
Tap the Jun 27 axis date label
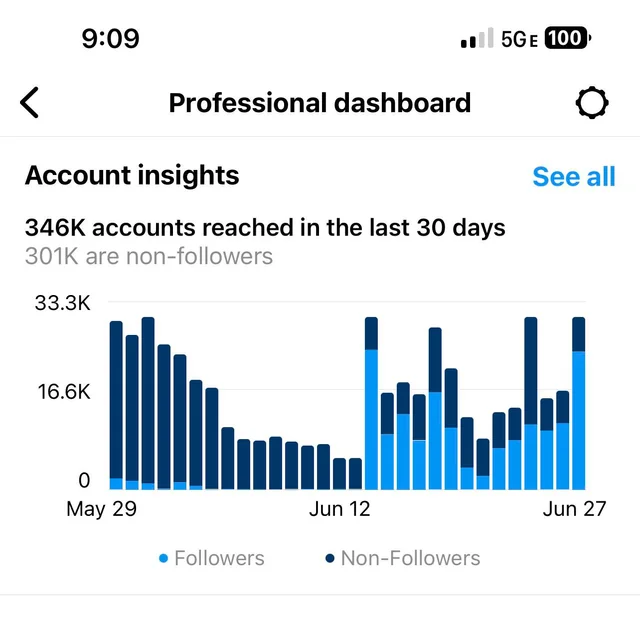click(x=574, y=509)
